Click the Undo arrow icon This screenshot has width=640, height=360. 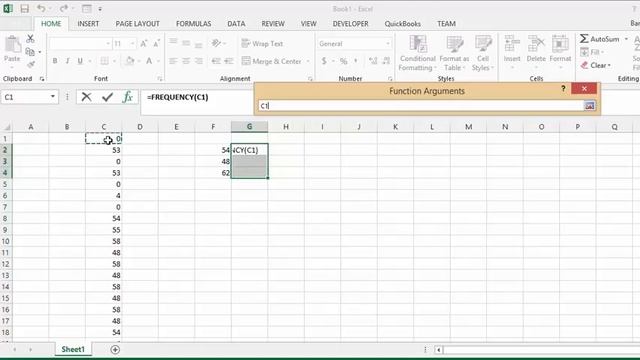coord(41,9)
